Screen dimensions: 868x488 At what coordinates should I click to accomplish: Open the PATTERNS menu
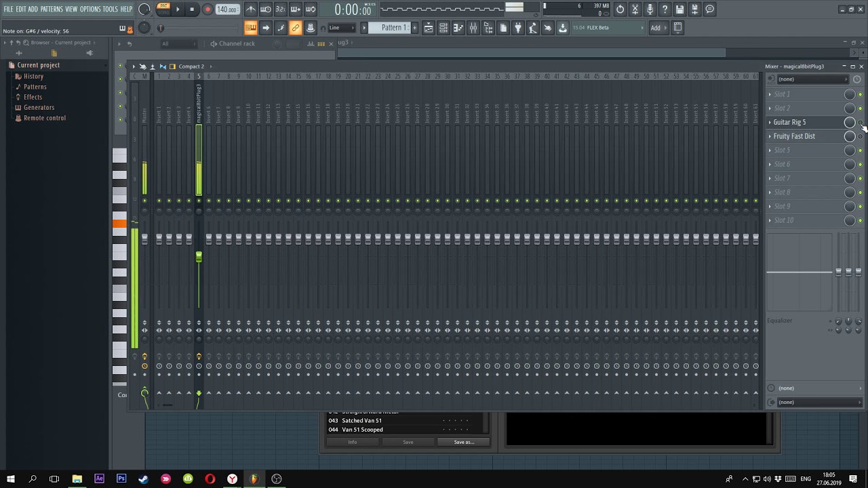(x=52, y=9)
